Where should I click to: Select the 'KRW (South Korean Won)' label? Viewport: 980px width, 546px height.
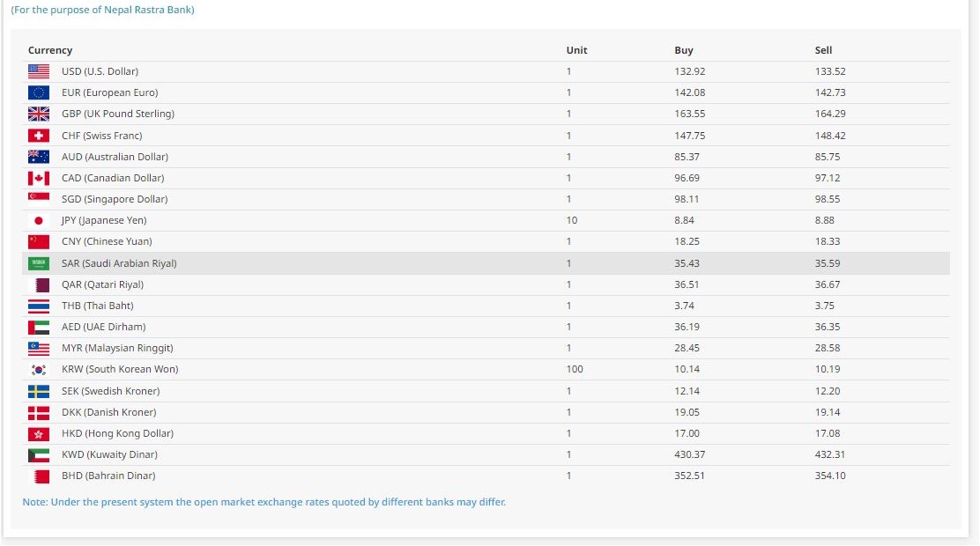pyautogui.click(x=120, y=370)
